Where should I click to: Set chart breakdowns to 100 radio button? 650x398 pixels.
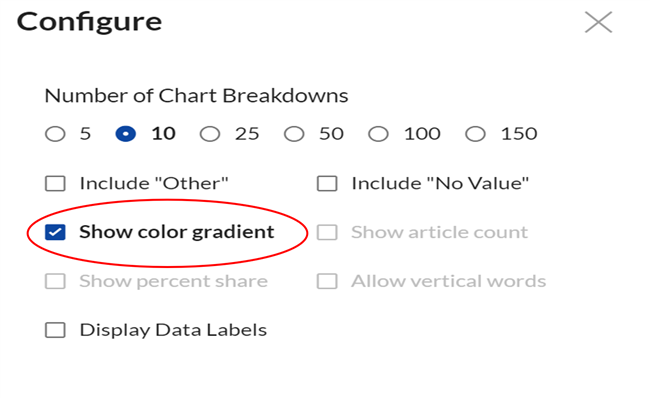[x=378, y=134]
